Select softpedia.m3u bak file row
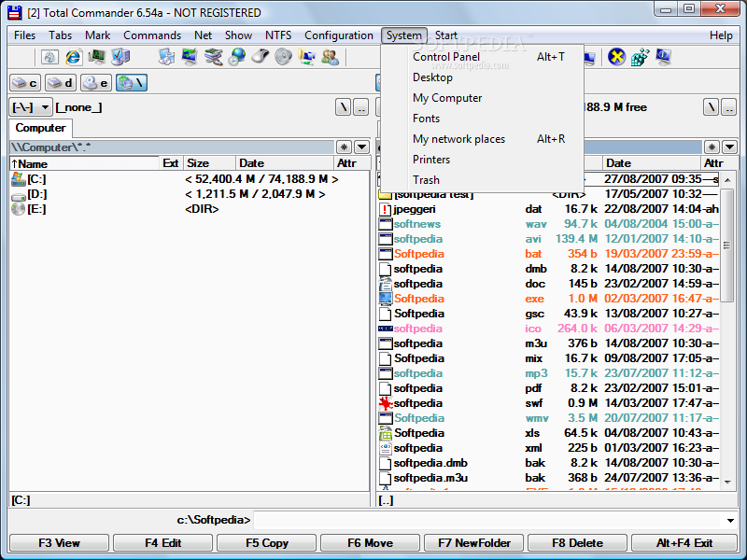 (x=549, y=478)
